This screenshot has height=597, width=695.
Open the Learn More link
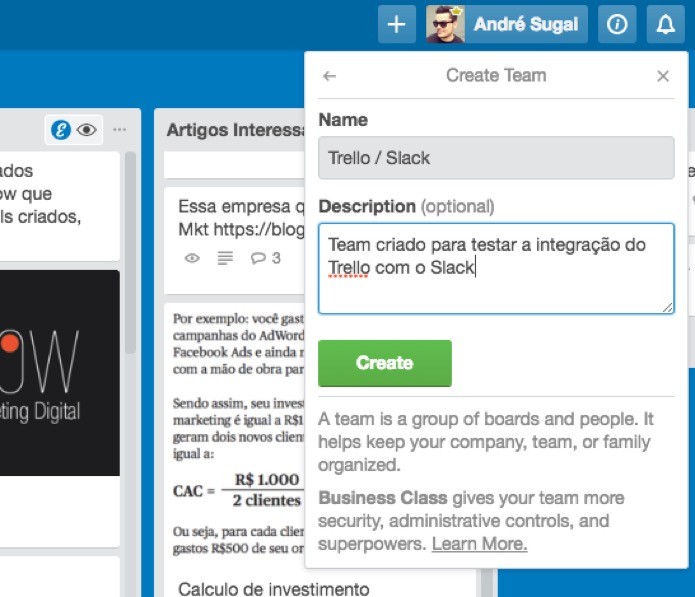point(480,544)
